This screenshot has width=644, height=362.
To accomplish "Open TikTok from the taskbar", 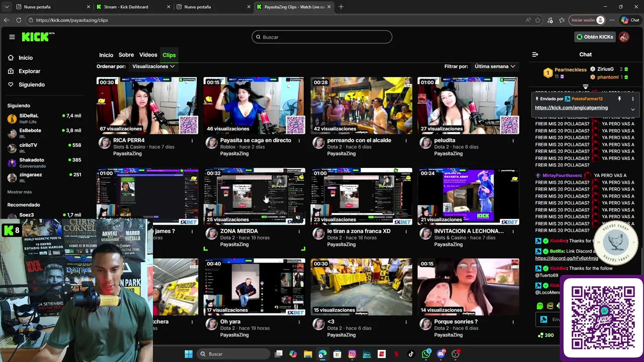I will (411, 354).
